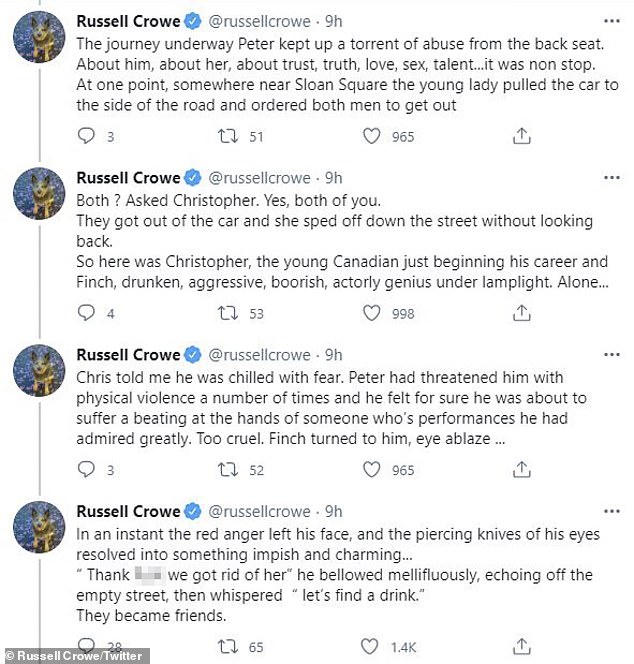This screenshot has width=634, height=664.
Task: Open @russellcrowe handle on the last tweet
Action: coord(259,511)
